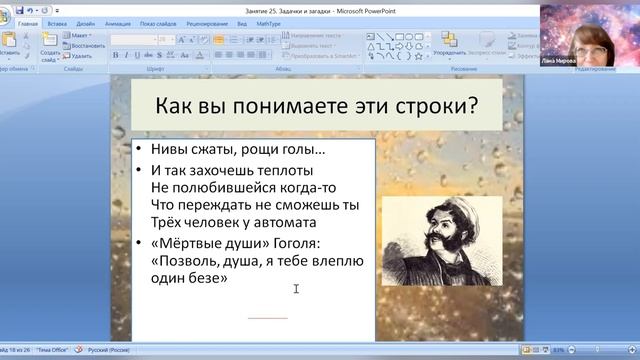Pick the five-point star shape
The image size is (640, 360).
point(418,56)
